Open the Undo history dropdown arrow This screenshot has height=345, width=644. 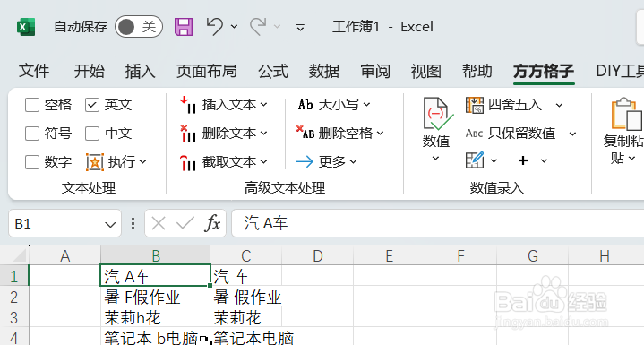coord(234,27)
